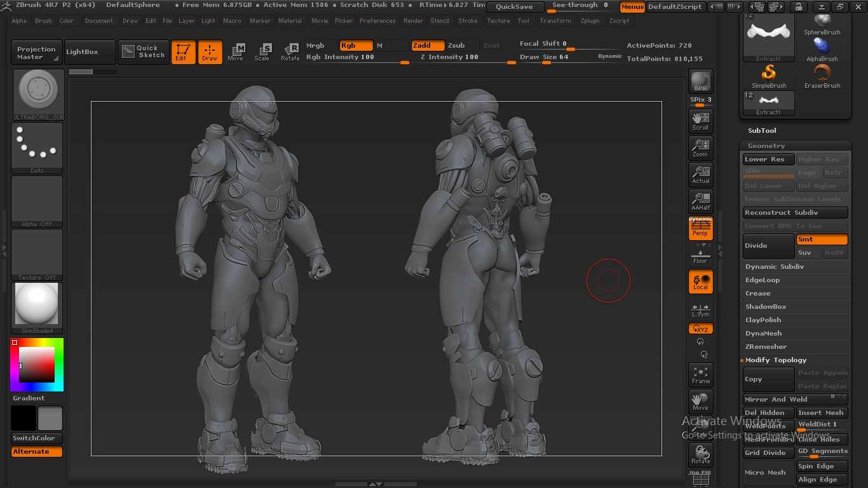The image size is (868, 488).
Task: Click the Scroll canvas hand icon
Action: pyautogui.click(x=700, y=120)
